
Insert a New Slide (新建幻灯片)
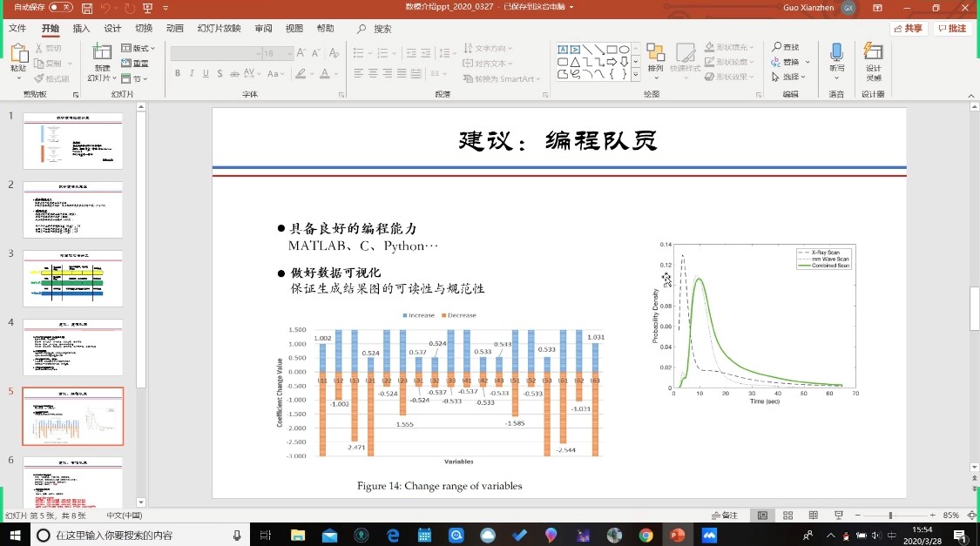tap(103, 59)
